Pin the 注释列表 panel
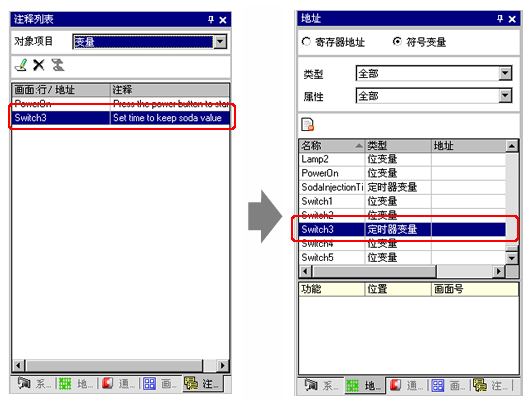The image size is (532, 401). 211,20
